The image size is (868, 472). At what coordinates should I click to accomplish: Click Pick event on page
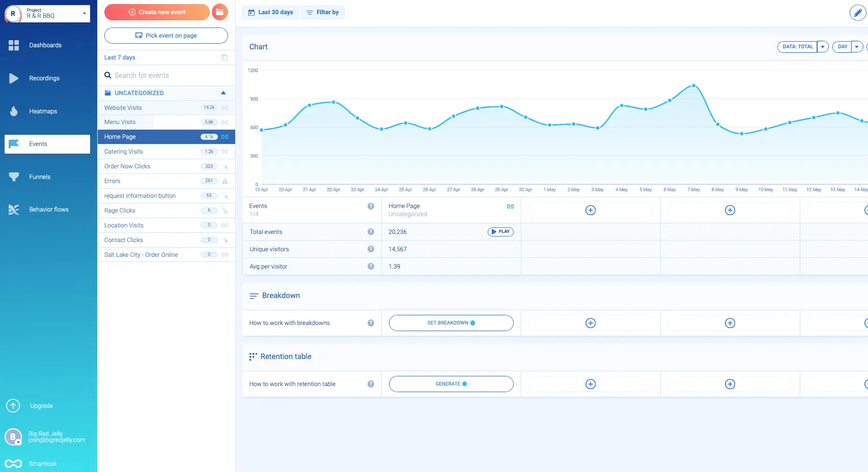166,36
